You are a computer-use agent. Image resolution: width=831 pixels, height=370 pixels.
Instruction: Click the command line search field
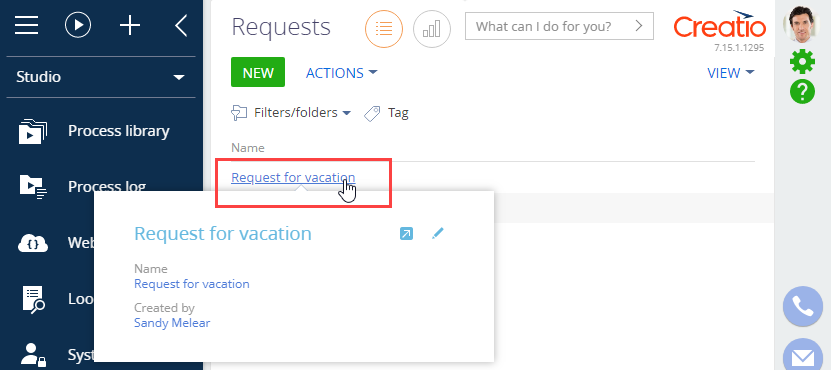[559, 26]
